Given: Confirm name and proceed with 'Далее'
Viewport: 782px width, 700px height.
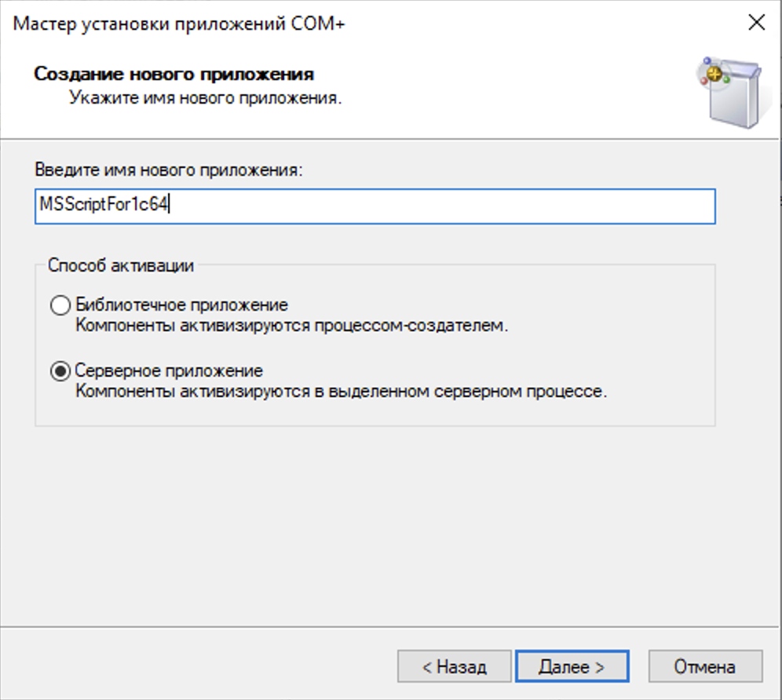Looking at the screenshot, I should point(572,665).
